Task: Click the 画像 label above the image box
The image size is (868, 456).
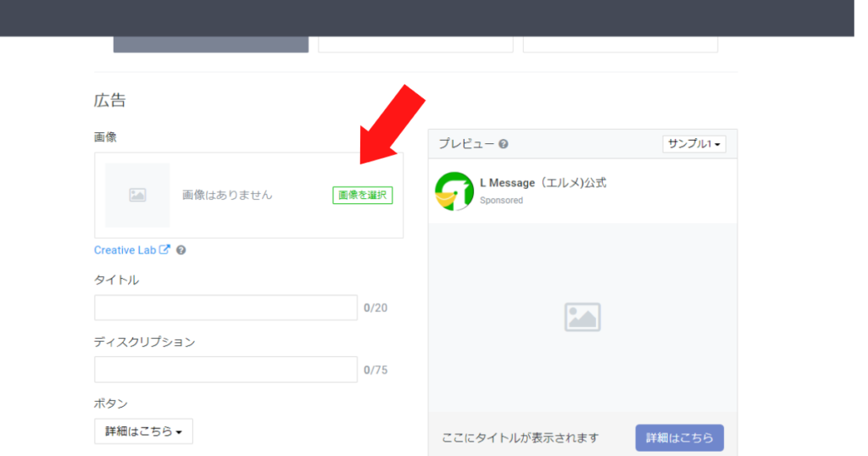Action: (105, 137)
